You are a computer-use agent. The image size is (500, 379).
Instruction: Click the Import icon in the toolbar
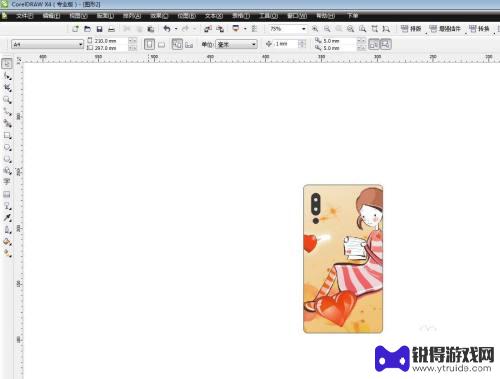[208, 29]
